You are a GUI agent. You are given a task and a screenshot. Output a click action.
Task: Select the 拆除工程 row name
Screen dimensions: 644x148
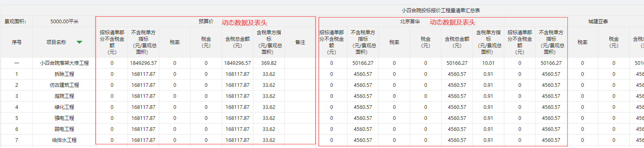click(x=64, y=74)
